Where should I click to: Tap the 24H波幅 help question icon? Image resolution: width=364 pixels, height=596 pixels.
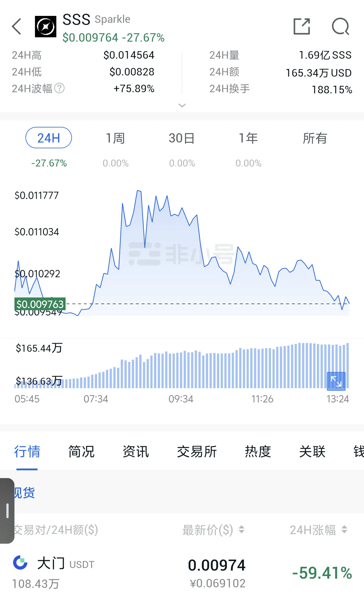point(60,88)
